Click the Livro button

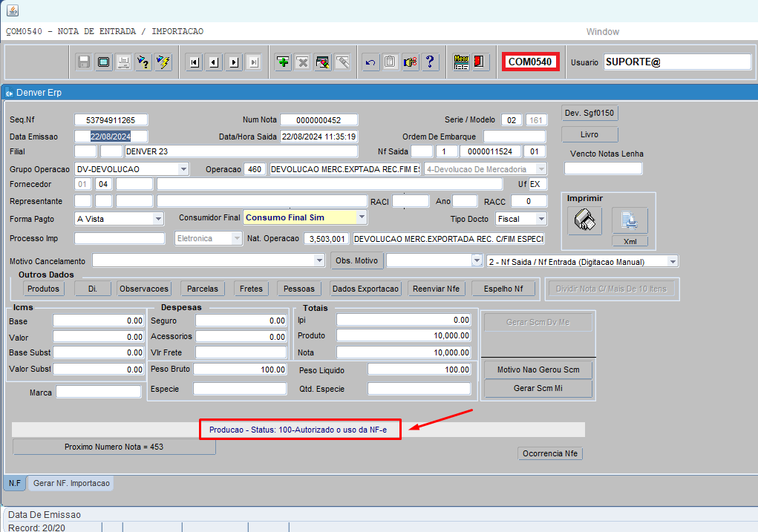click(x=589, y=134)
